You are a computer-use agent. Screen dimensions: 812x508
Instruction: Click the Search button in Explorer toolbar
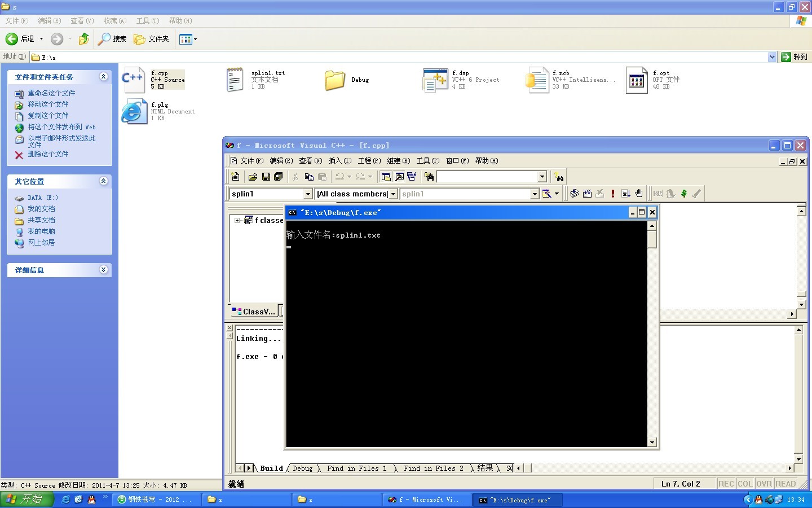(x=112, y=39)
